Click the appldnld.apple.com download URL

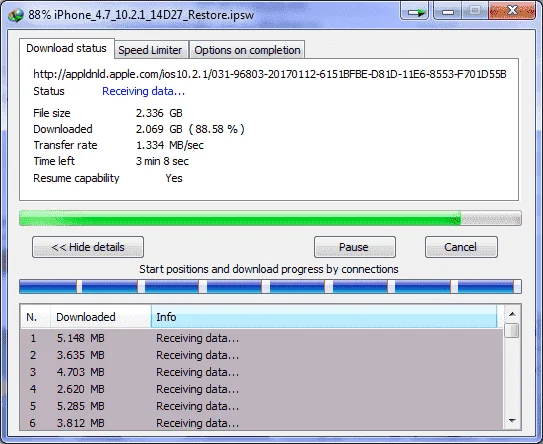click(x=270, y=74)
